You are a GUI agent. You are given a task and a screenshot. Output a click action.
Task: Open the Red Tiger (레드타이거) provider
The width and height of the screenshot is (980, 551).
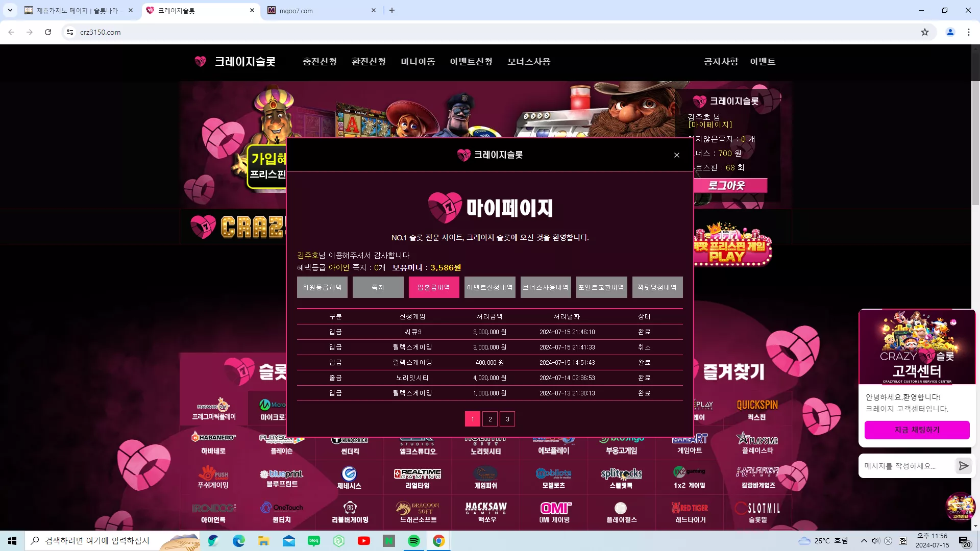click(x=690, y=512)
